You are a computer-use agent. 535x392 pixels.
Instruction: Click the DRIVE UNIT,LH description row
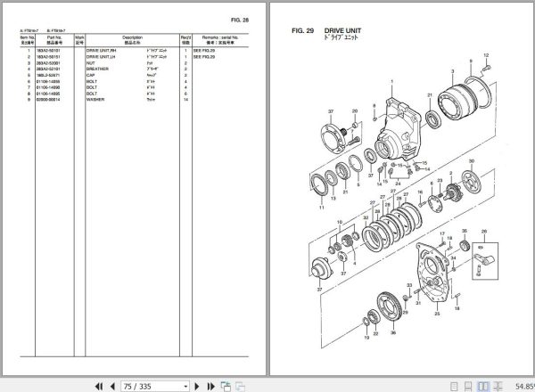tap(102, 57)
